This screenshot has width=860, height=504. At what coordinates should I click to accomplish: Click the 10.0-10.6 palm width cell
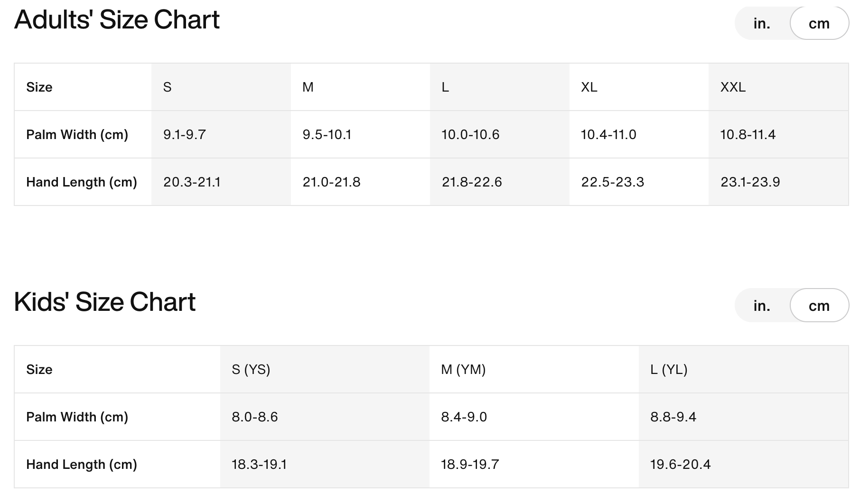click(470, 134)
